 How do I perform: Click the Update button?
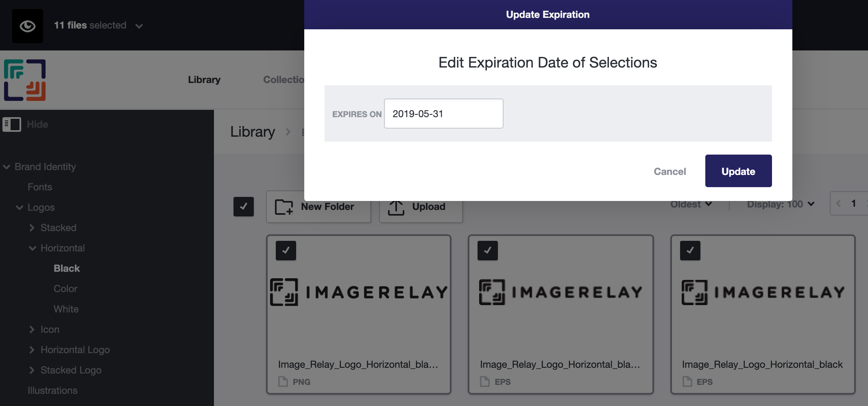(739, 171)
